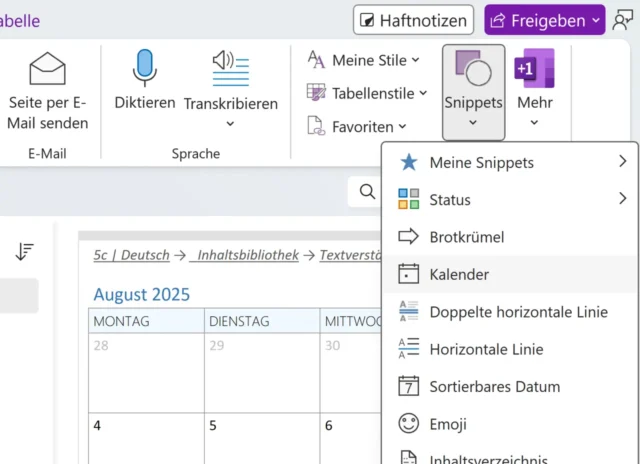Open the Mehr add-ins icon
Image resolution: width=640 pixels, height=464 pixels.
click(x=534, y=68)
